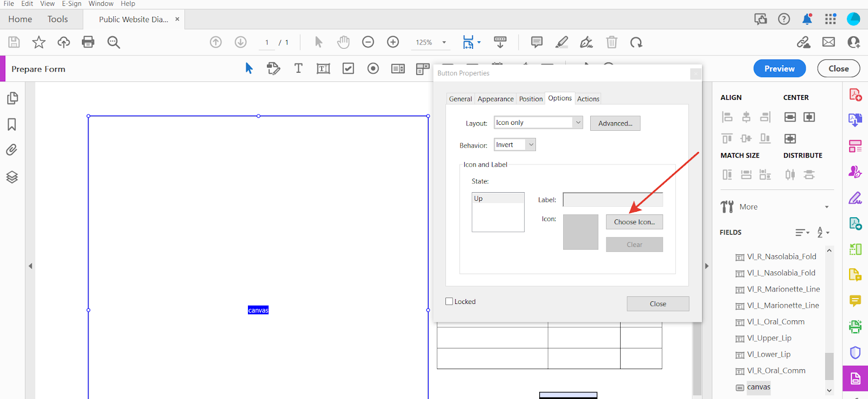This screenshot has height=399, width=868.
Task: Open the Actions tab
Action: pyautogui.click(x=588, y=99)
